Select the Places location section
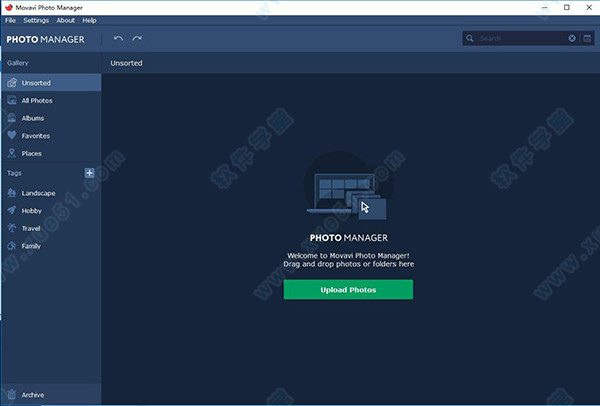 tap(32, 154)
